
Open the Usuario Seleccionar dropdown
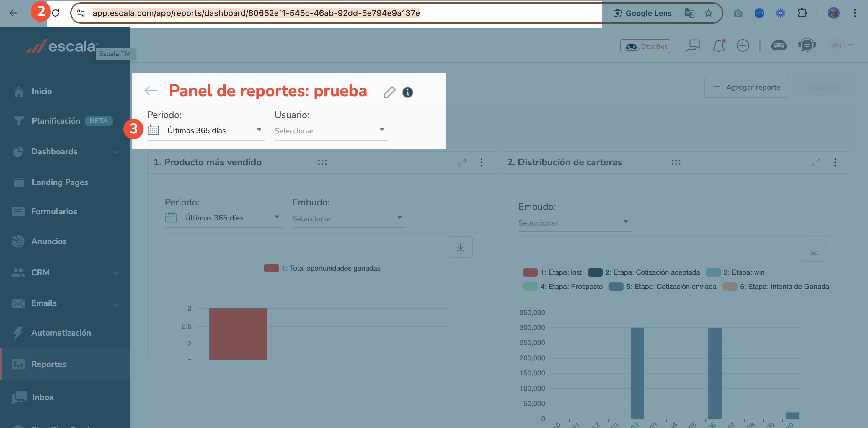pyautogui.click(x=331, y=131)
